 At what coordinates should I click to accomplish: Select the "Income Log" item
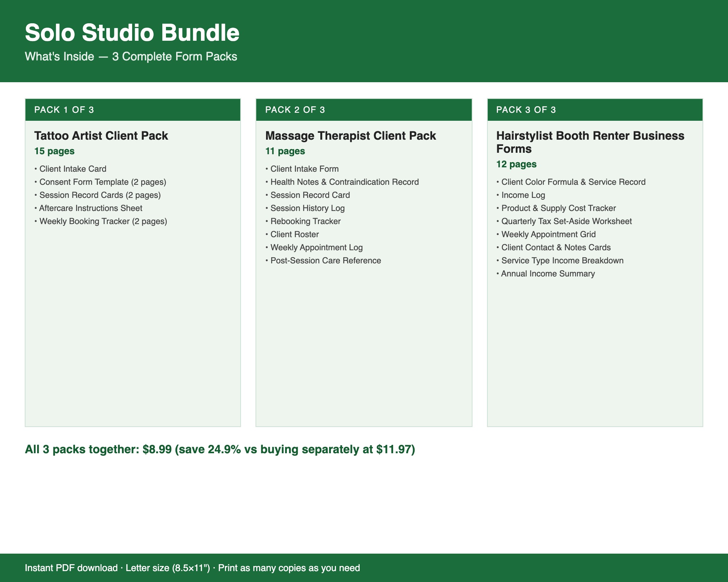pos(521,195)
